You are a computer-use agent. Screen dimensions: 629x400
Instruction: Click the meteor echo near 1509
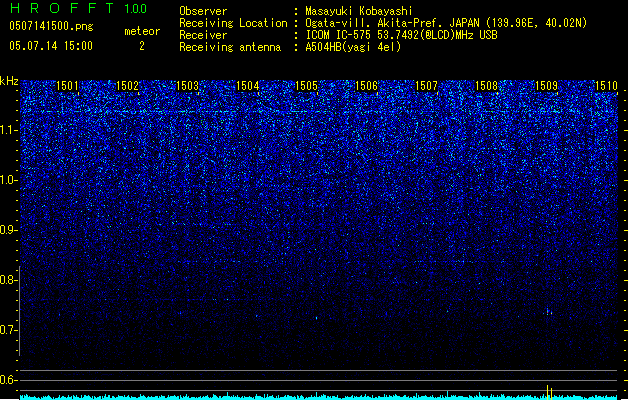tap(548, 312)
